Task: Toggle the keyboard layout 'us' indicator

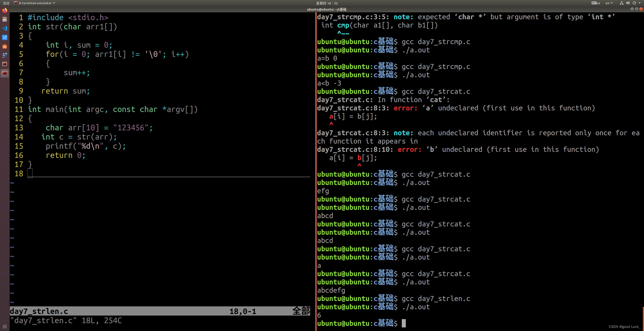Action: click(x=596, y=3)
